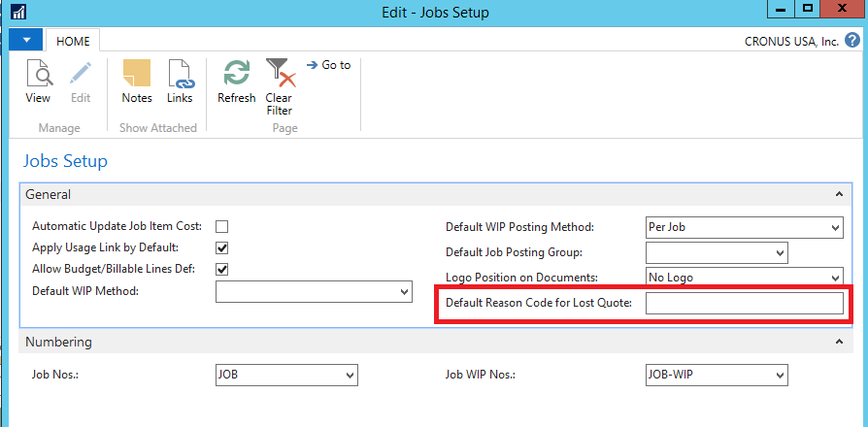Select the HOME ribbon tab
Image resolution: width=868 pixels, height=427 pixels.
click(73, 42)
